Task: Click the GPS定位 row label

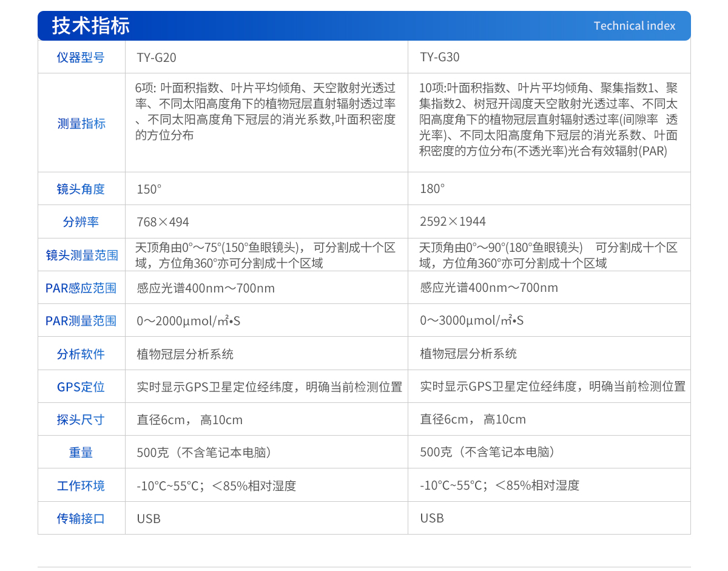Action: (81, 387)
